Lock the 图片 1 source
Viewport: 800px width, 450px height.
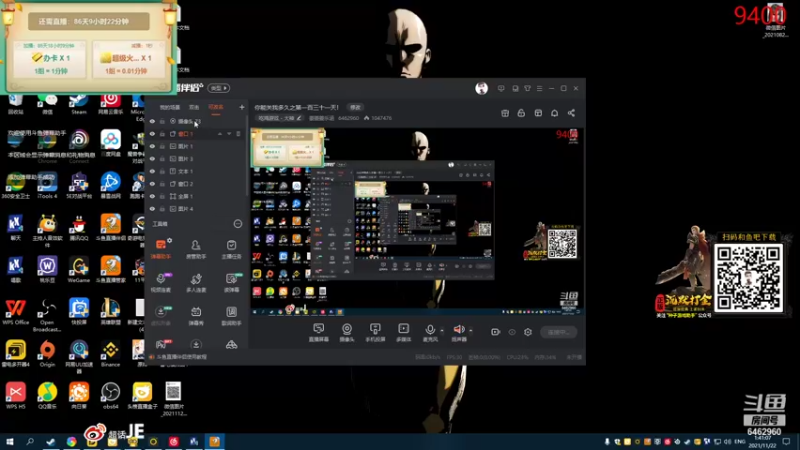[162, 146]
